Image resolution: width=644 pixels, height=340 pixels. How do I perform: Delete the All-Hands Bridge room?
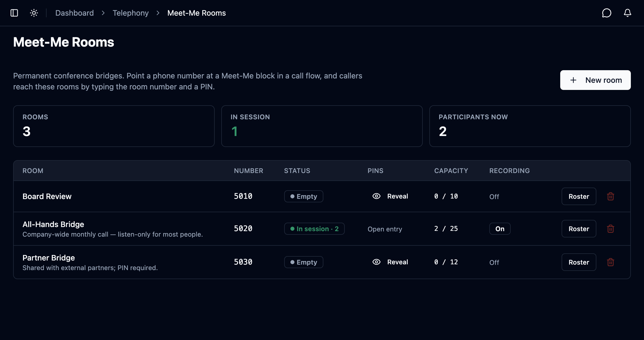611,229
